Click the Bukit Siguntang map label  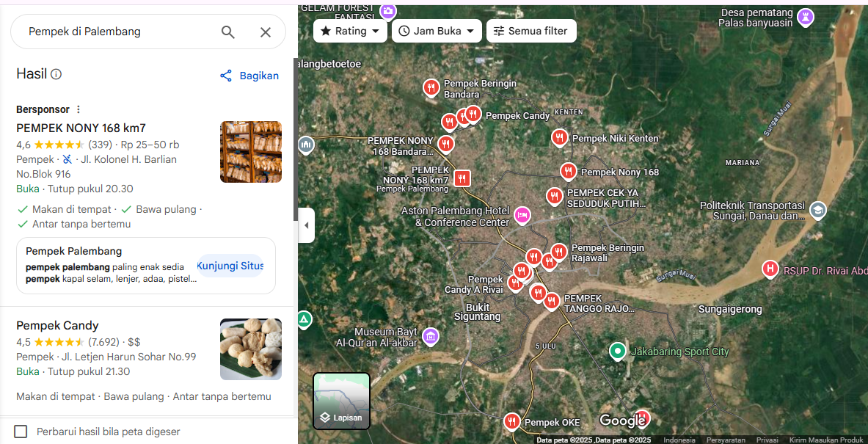click(x=478, y=312)
